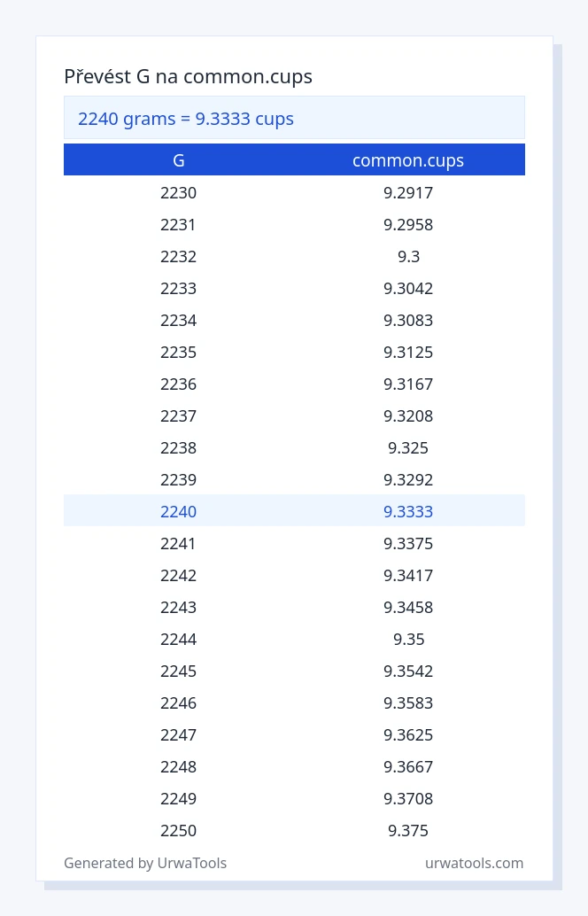Click the 9.325 cups value
Viewport: 588px width, 916px height.
point(408,447)
